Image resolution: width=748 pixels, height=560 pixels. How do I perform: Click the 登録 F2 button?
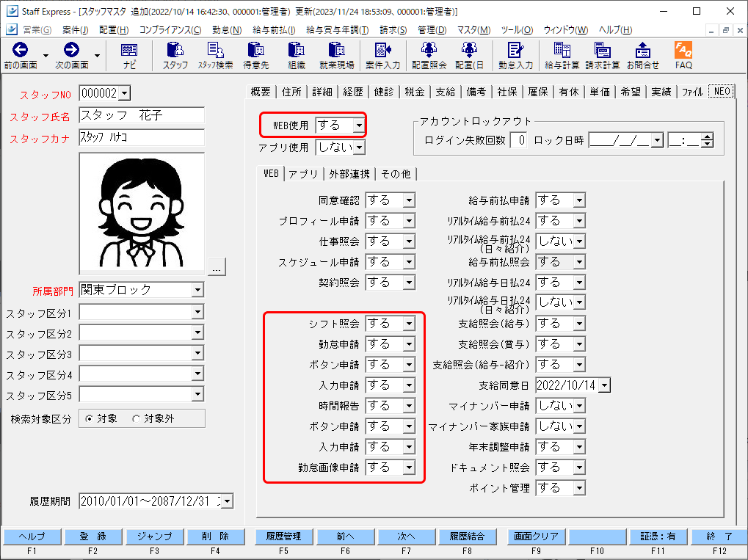pyautogui.click(x=93, y=537)
